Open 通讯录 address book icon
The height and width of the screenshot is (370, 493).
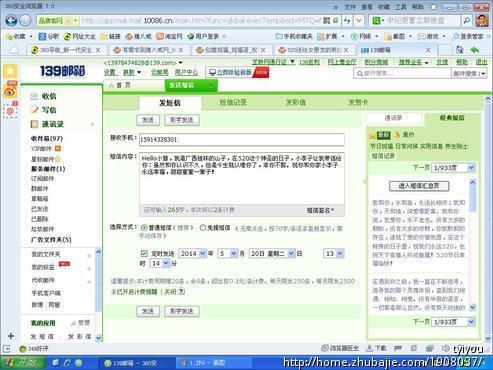pyautogui.click(x=34, y=124)
